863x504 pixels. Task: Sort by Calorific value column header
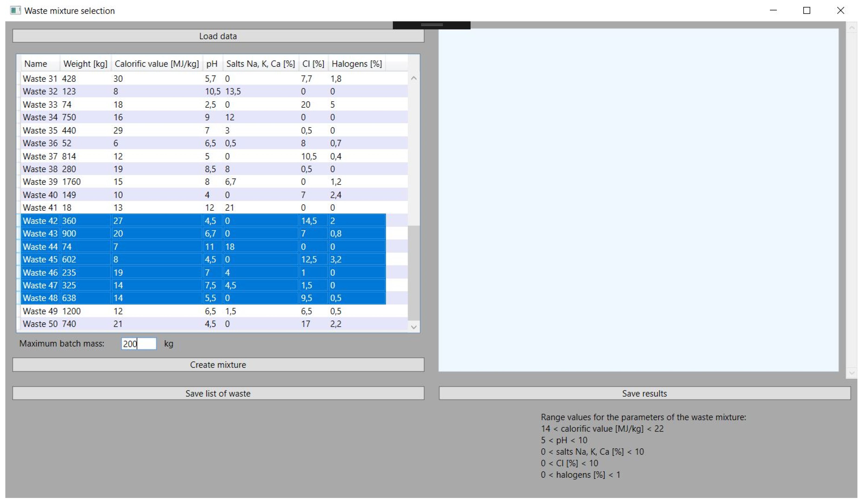click(x=157, y=64)
